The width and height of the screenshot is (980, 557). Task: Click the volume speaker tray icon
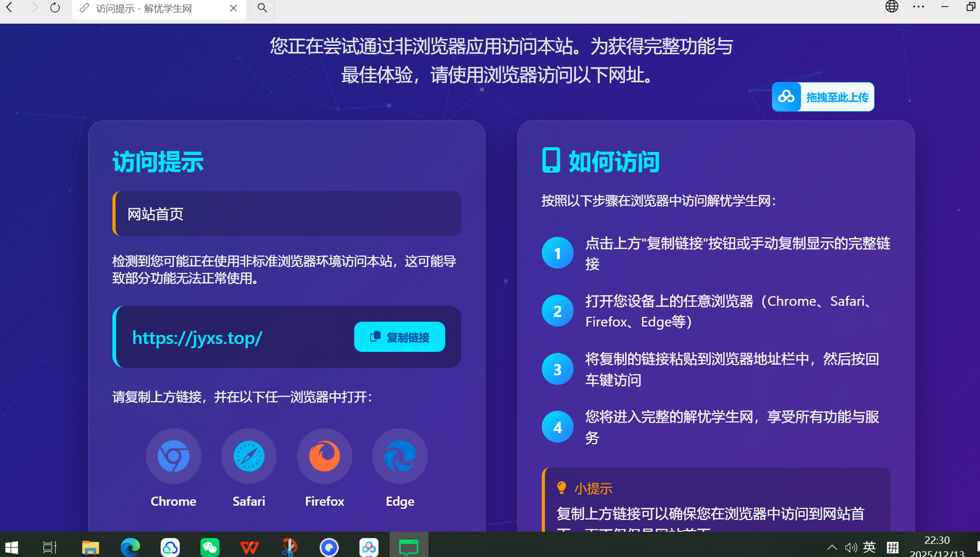851,547
